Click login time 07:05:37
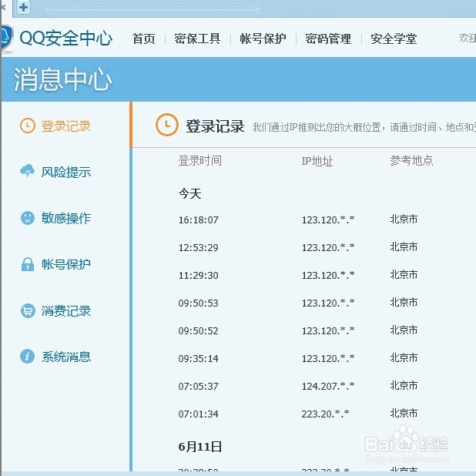This screenshot has width=476, height=476. pyautogui.click(x=198, y=386)
